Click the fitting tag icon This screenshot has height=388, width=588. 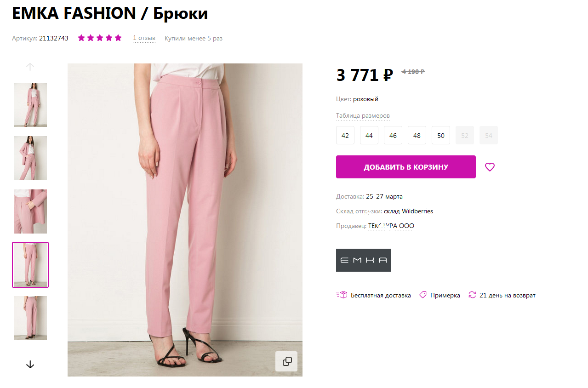point(423,295)
